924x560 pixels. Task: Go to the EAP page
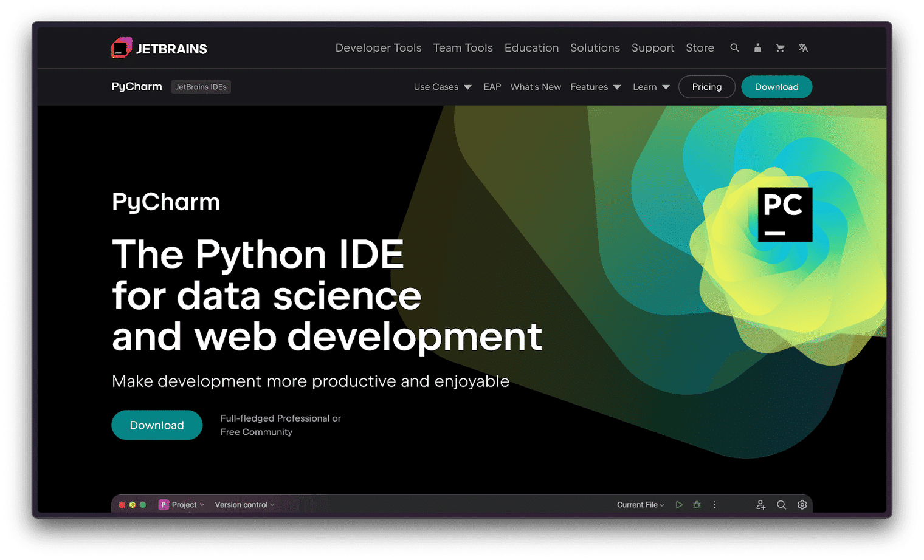492,87
